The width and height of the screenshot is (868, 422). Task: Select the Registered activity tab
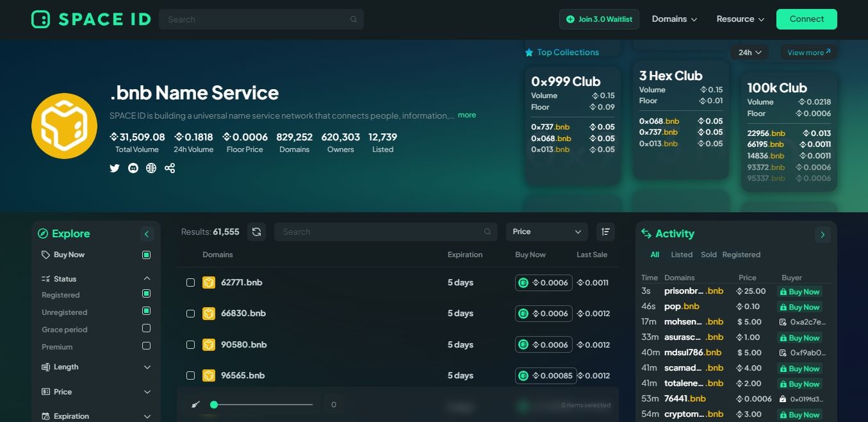pos(741,255)
